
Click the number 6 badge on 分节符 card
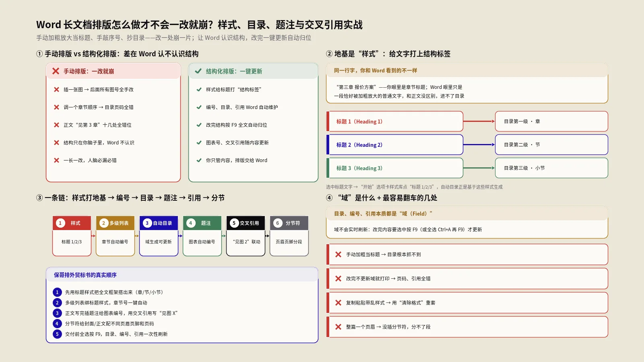[x=278, y=223]
